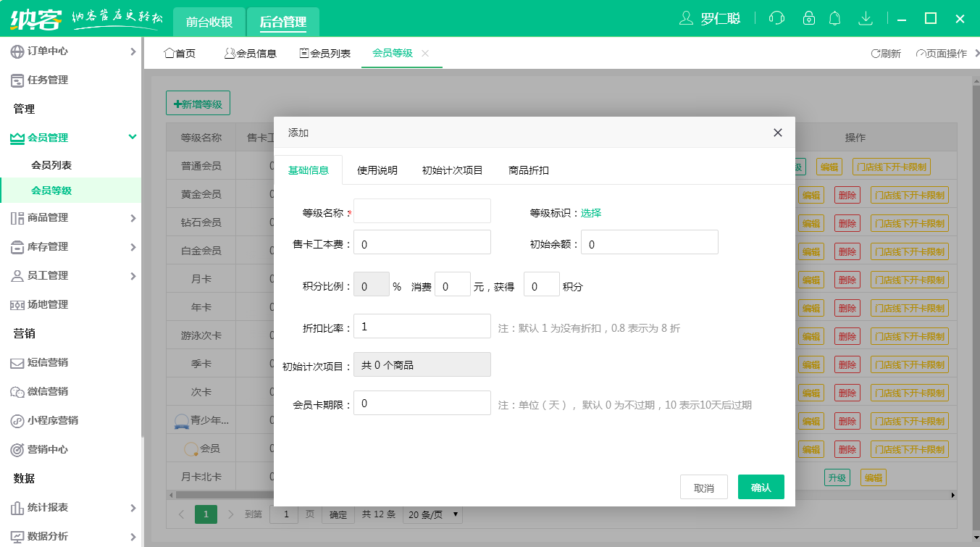Click the 员工管理 person icon
This screenshot has height=547, width=980.
[x=17, y=276]
